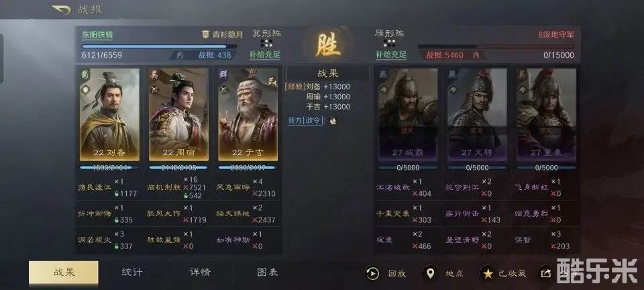Image resolution: width=644 pixels, height=290 pixels.
Task: Tap the share arrow icon
Action: pos(545,273)
